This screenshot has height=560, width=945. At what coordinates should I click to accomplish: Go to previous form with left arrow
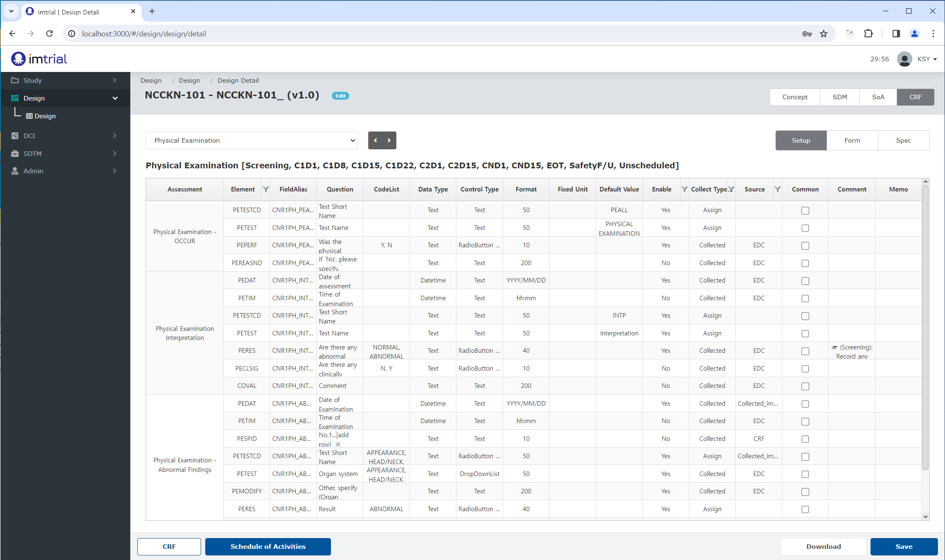(x=375, y=140)
